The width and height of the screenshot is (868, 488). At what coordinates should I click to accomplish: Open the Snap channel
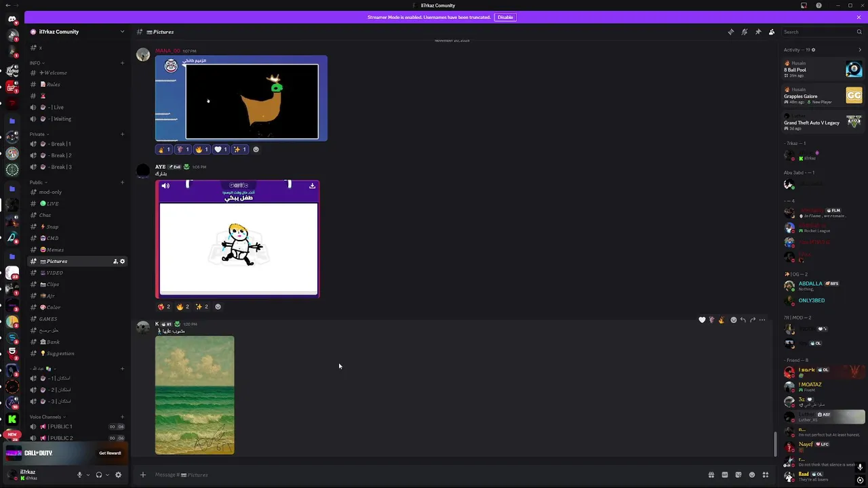(77, 226)
